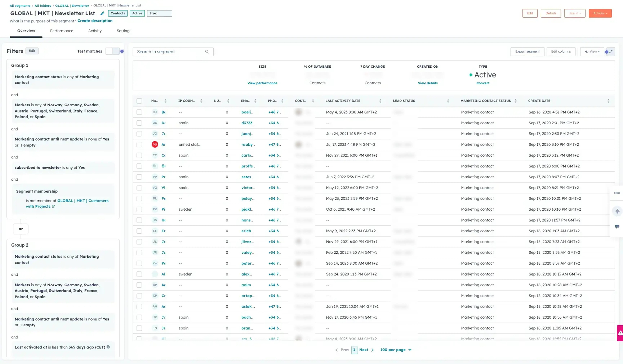Check the select-all checkbox in table header
Screen dimensions: 623x364
pyautogui.click(x=139, y=101)
